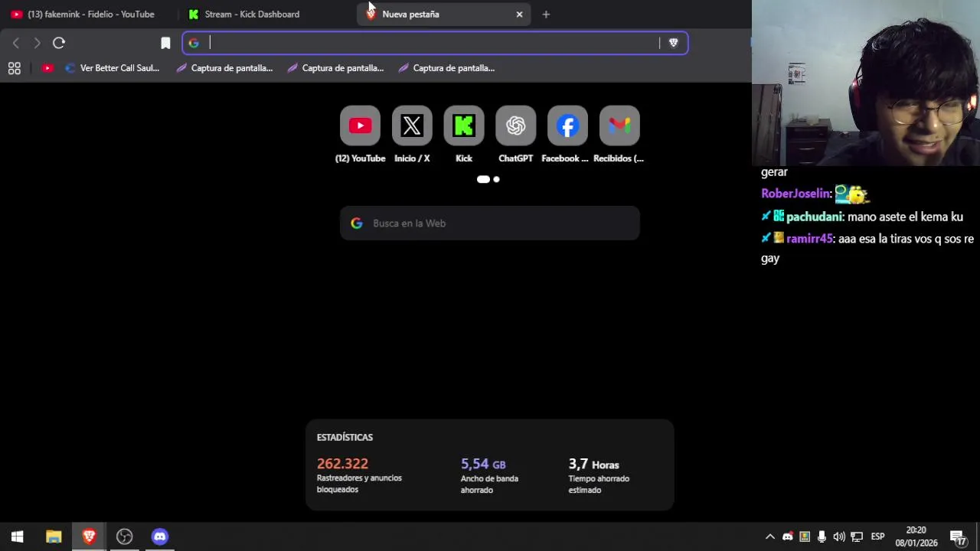Viewport: 980px width, 551px height.
Task: Open the volume control in system tray
Action: click(839, 536)
